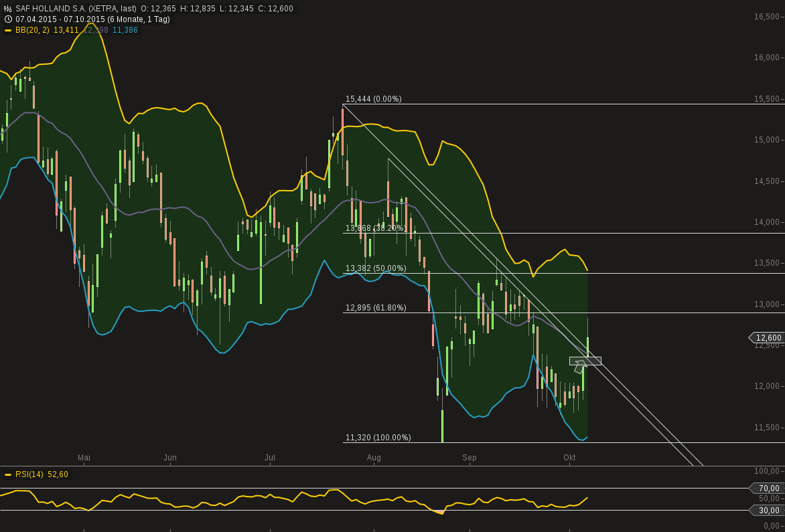Click the RSI value 52,60

[x=58, y=474]
